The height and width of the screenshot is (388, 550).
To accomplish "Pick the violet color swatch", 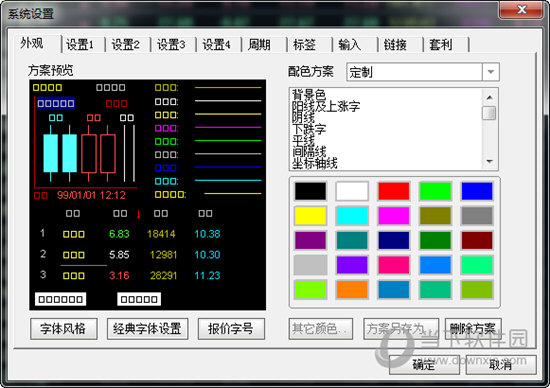I will point(352,265).
